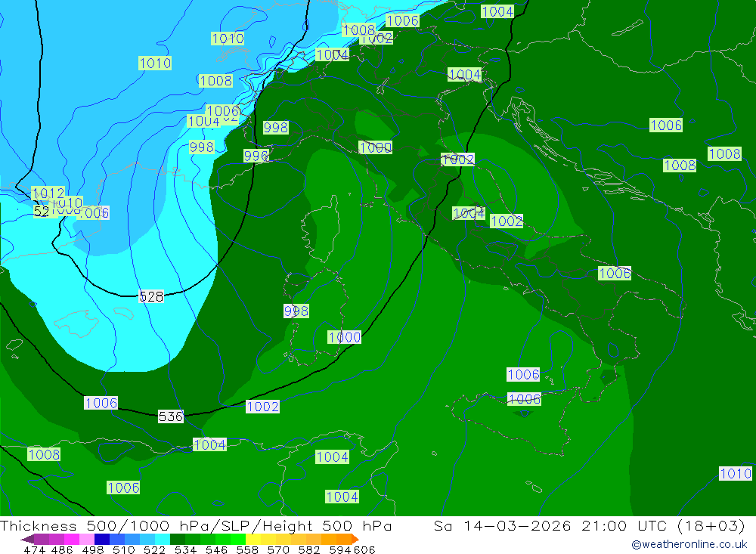This screenshot has width=756, height=554.
Task: Select the darkest green legend swatch
Action: point(178,539)
